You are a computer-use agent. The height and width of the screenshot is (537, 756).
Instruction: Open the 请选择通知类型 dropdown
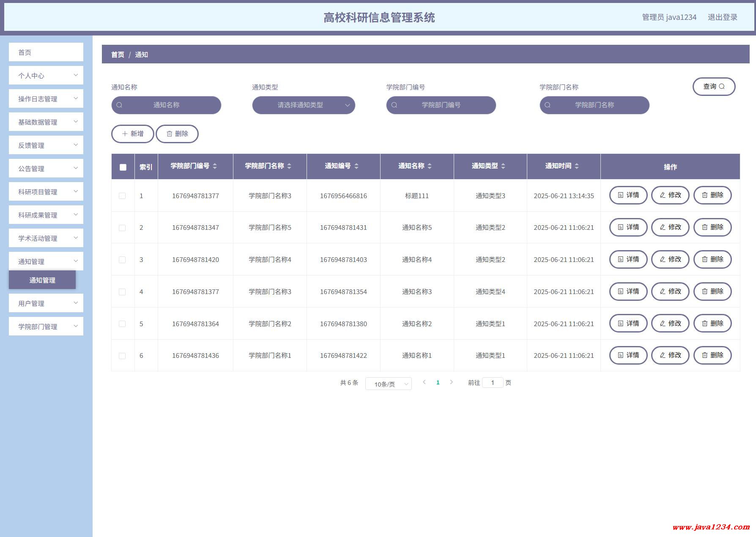(x=304, y=105)
